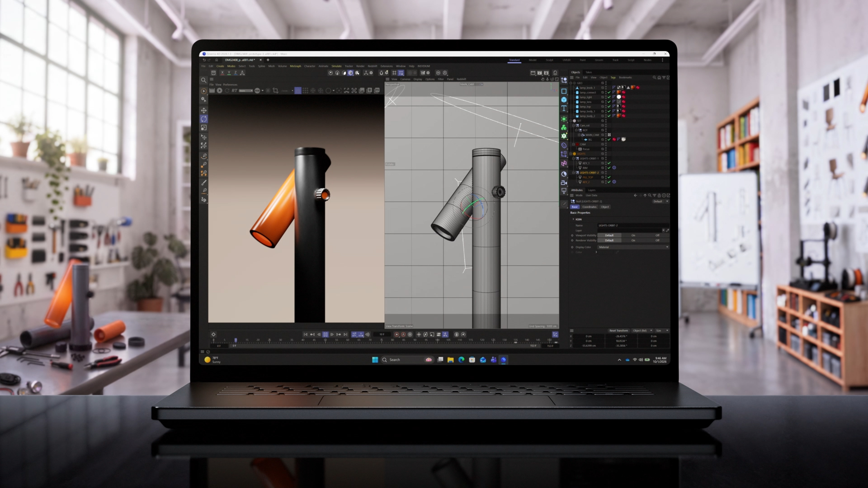Image resolution: width=868 pixels, height=488 pixels.
Task: Click the timeline playhead marker
Action: pyautogui.click(x=236, y=340)
